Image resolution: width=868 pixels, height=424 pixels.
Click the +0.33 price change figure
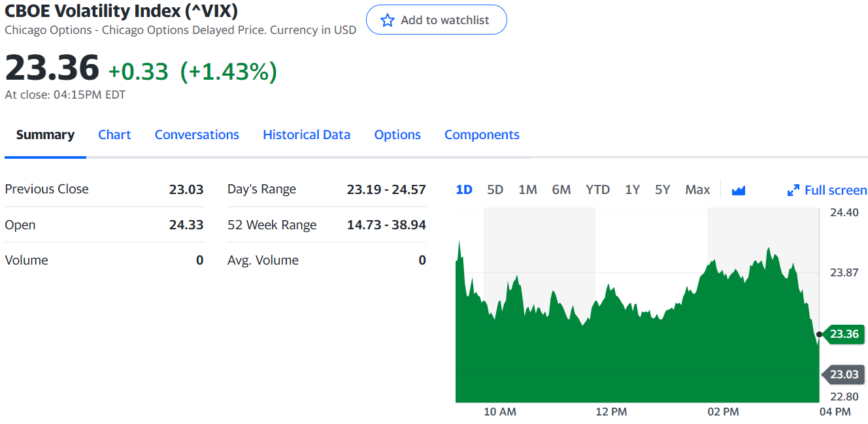coord(138,72)
